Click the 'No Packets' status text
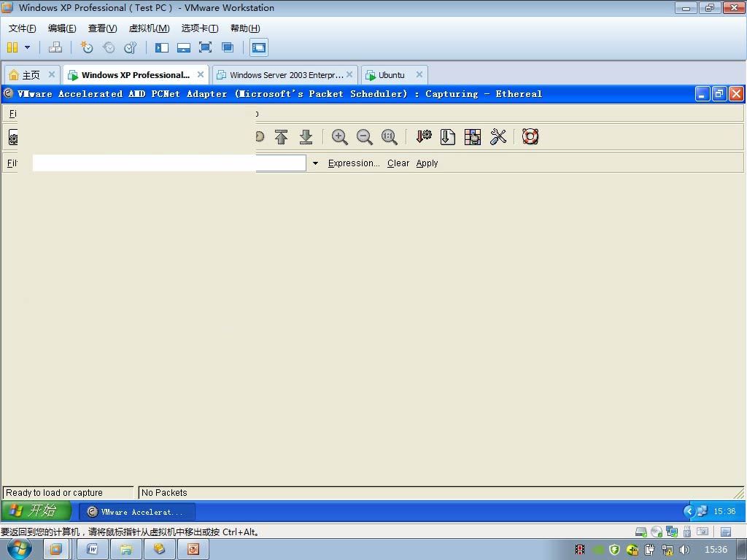The image size is (747, 560). [164, 492]
